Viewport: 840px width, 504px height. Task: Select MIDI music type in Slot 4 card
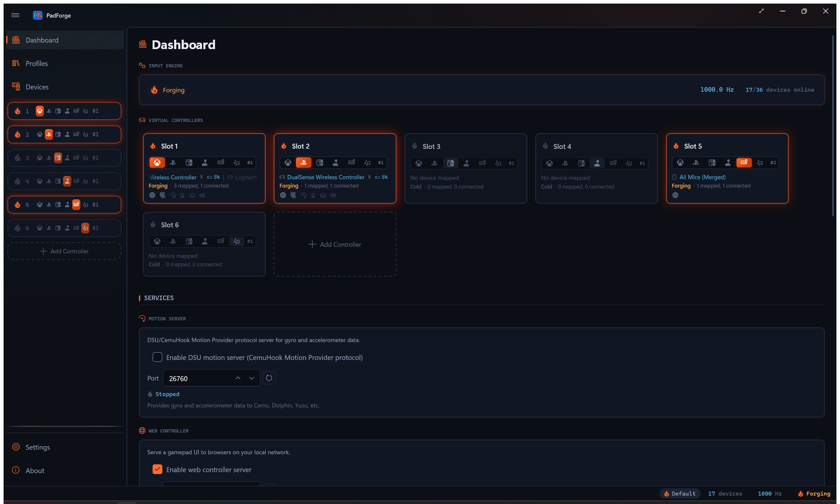pos(629,163)
